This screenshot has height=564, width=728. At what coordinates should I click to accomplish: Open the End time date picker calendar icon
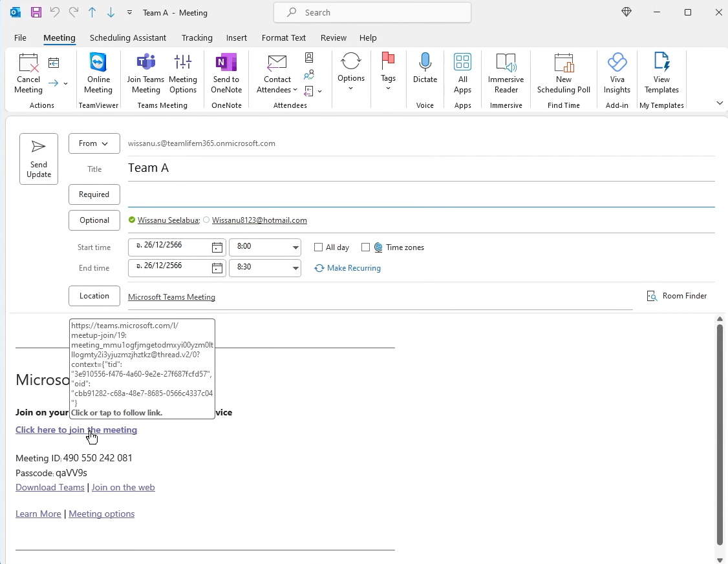[x=217, y=267]
